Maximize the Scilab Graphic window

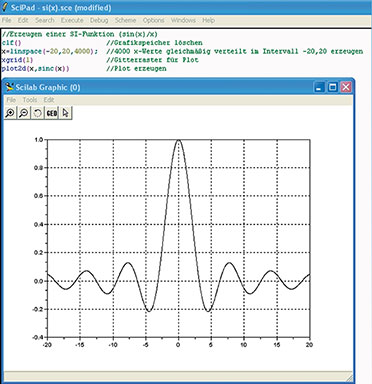click(333, 87)
